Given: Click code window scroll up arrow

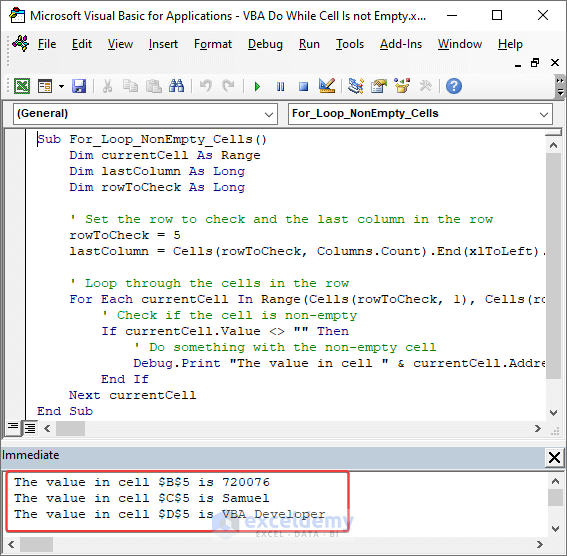Looking at the screenshot, I should point(553,145).
